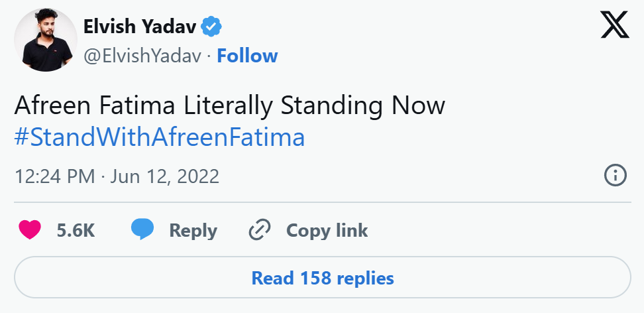This screenshot has width=644, height=313.
Task: Open the X logo link
Action: 615,27
